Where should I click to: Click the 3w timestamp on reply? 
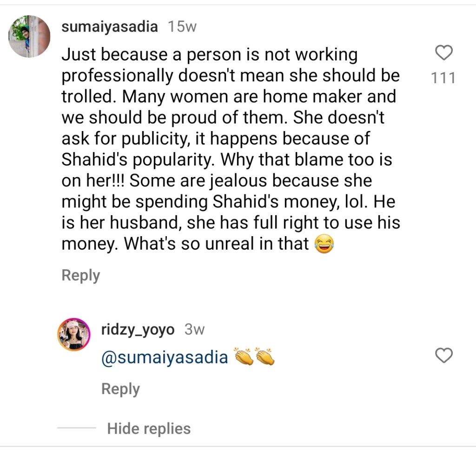[x=194, y=330]
